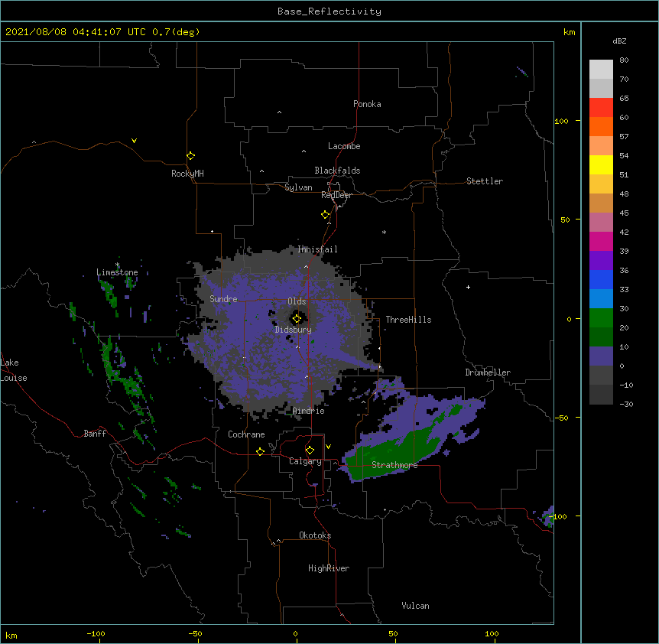Click the ThreeHills city label
The width and height of the screenshot is (659, 644).
pos(408,320)
